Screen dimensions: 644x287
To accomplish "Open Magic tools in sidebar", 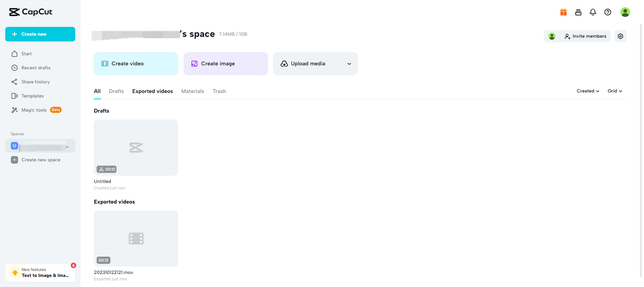I will point(34,110).
